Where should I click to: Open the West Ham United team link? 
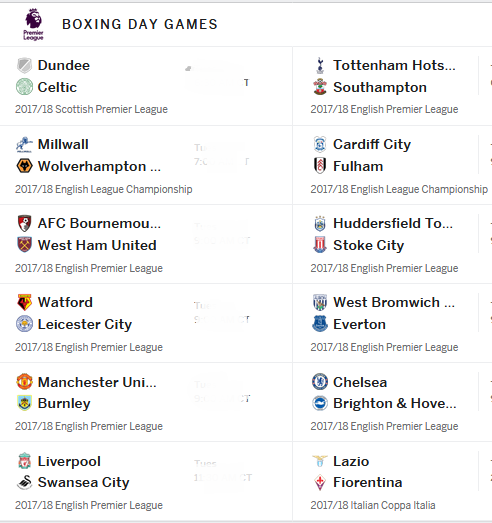click(97, 245)
